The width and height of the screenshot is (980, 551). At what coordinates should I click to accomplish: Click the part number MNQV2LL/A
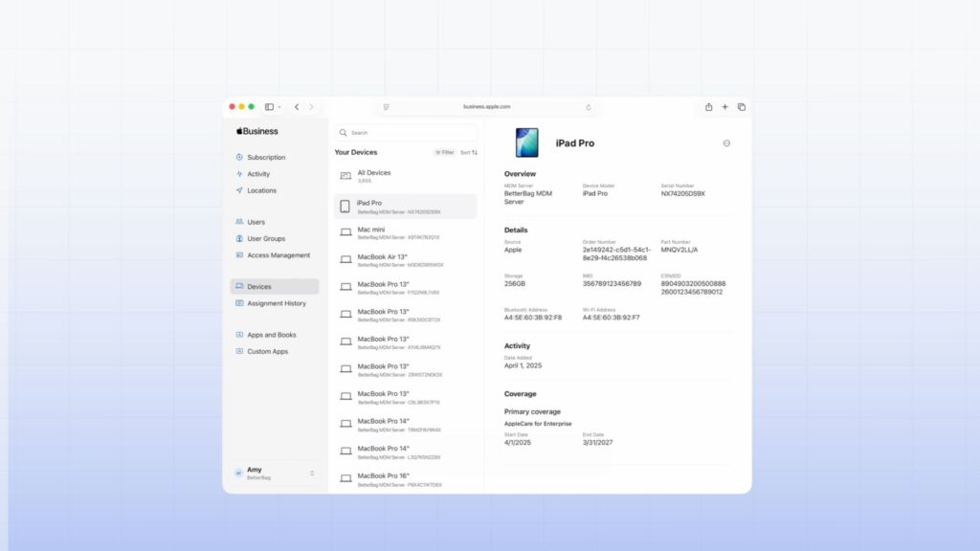[679, 250]
